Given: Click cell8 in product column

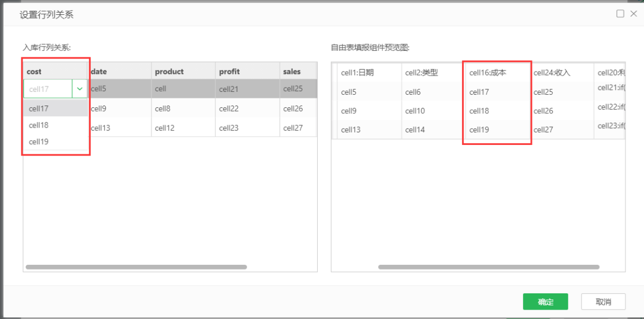Looking at the screenshot, I should (184, 109).
